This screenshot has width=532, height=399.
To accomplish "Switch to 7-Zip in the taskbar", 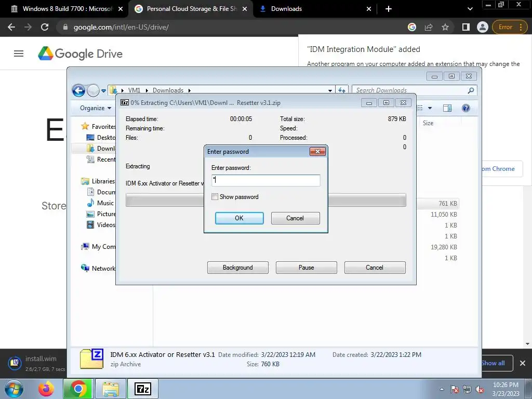I will [x=142, y=389].
